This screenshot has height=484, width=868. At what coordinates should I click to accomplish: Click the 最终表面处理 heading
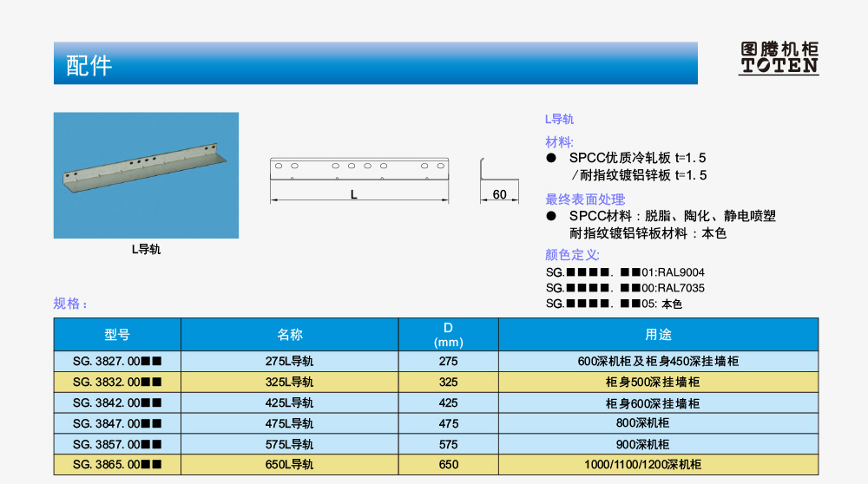click(x=585, y=199)
